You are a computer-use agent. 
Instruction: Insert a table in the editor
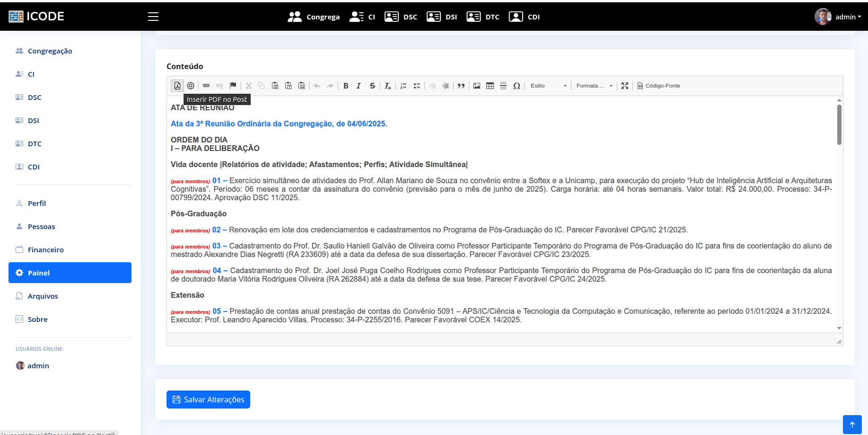(490, 86)
